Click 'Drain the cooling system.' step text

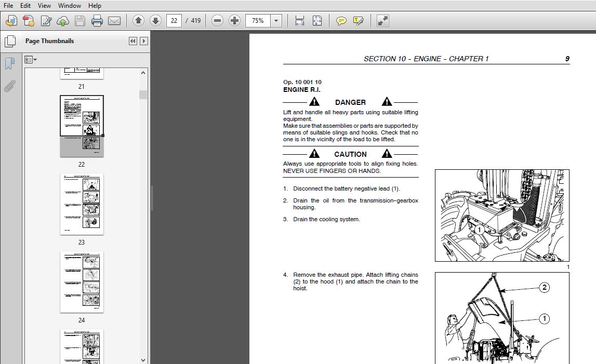[326, 219]
